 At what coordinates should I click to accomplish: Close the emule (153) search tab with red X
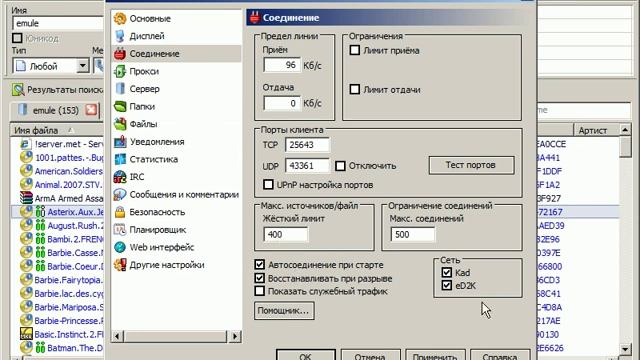[x=91, y=110]
